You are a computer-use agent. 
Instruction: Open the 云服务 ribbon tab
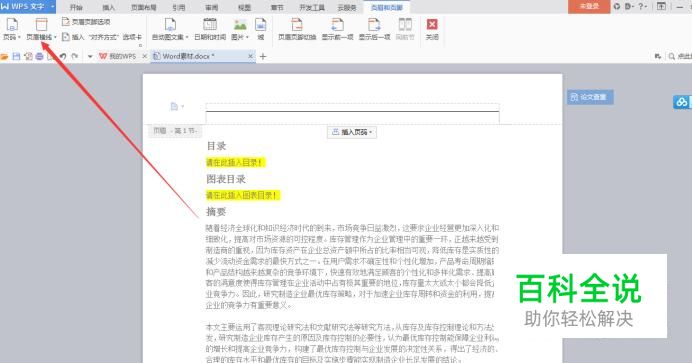[347, 7]
